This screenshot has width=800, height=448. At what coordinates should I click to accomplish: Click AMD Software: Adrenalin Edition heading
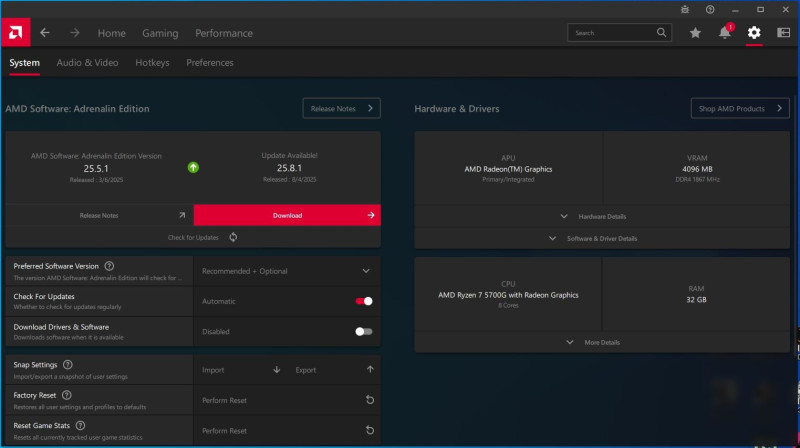tap(78, 109)
